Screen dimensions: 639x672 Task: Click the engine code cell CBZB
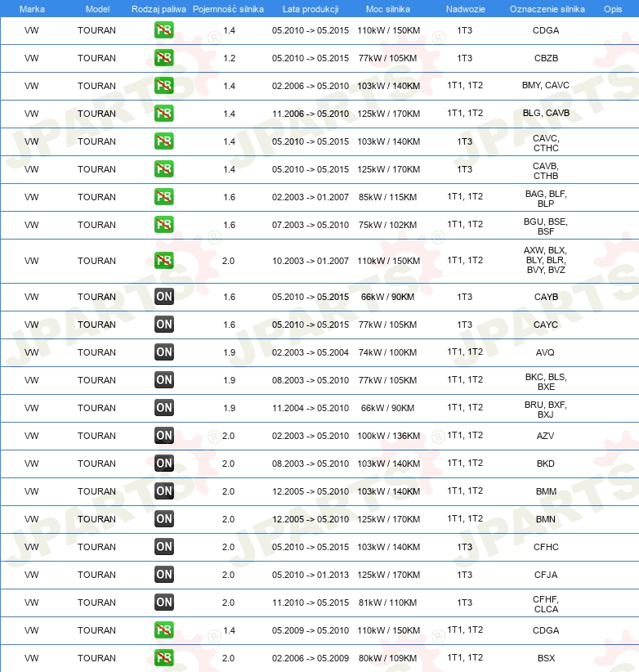coord(546,58)
